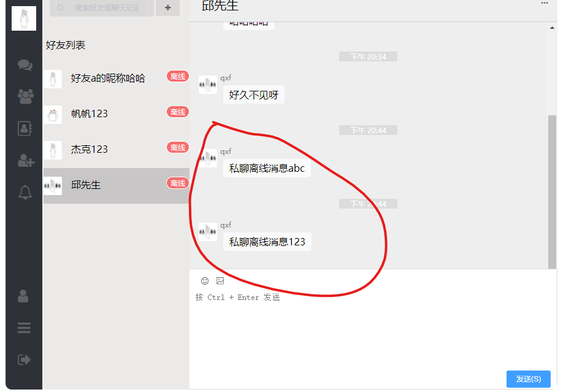
Task: Select friend 帆帆123 in friend list
Action: click(x=117, y=114)
